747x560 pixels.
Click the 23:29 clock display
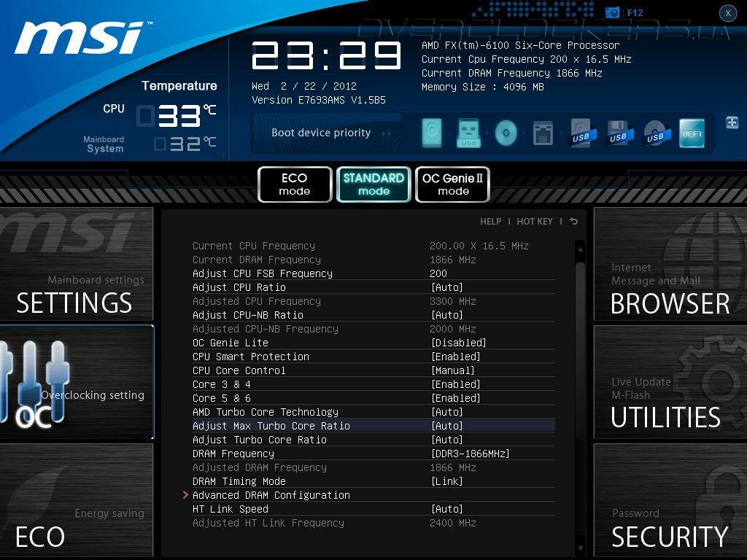pyautogui.click(x=326, y=55)
